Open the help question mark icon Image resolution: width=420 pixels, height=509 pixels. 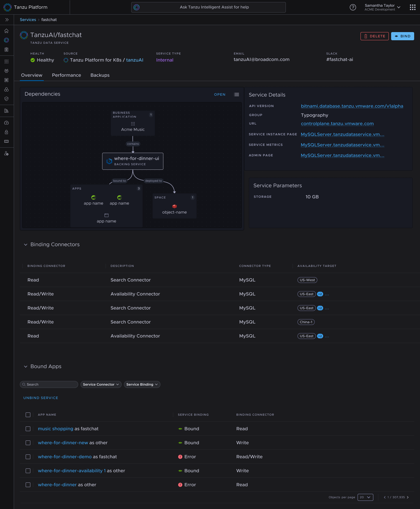(x=353, y=7)
